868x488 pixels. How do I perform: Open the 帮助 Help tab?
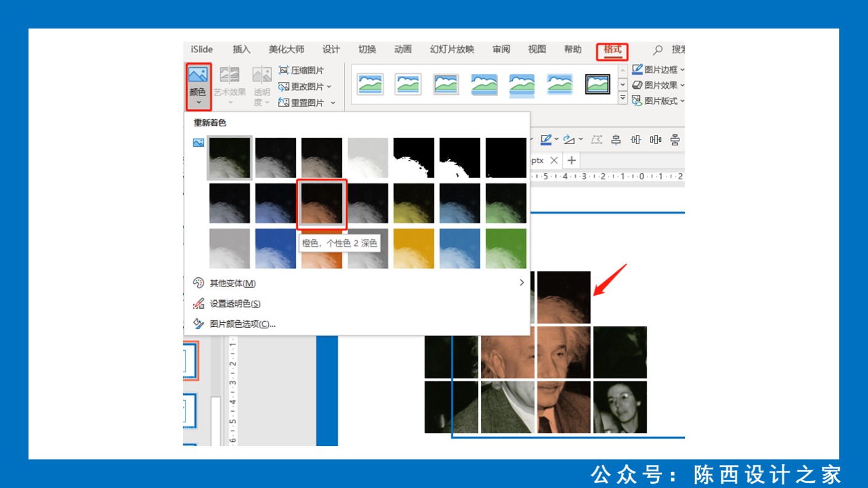(573, 49)
